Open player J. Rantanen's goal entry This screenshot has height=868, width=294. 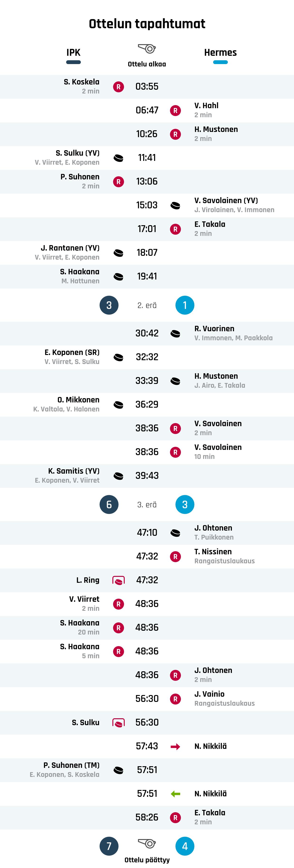point(70,248)
